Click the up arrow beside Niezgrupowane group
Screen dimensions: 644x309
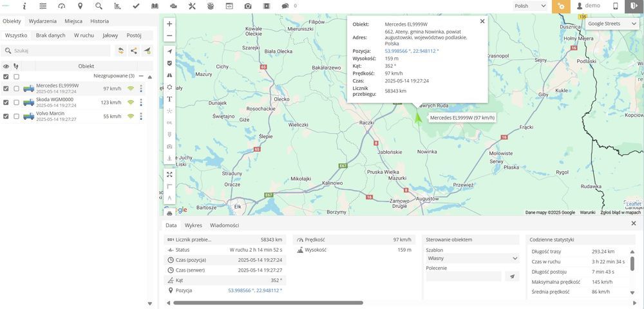(150, 77)
